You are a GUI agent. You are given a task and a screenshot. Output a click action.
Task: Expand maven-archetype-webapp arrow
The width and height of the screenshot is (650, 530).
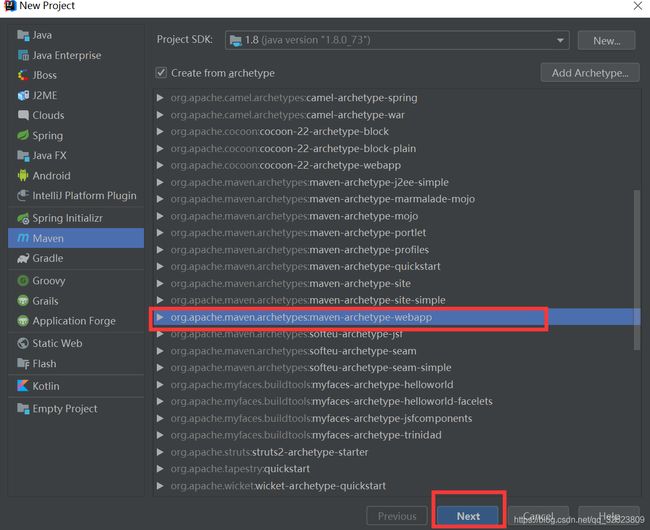coord(159,317)
